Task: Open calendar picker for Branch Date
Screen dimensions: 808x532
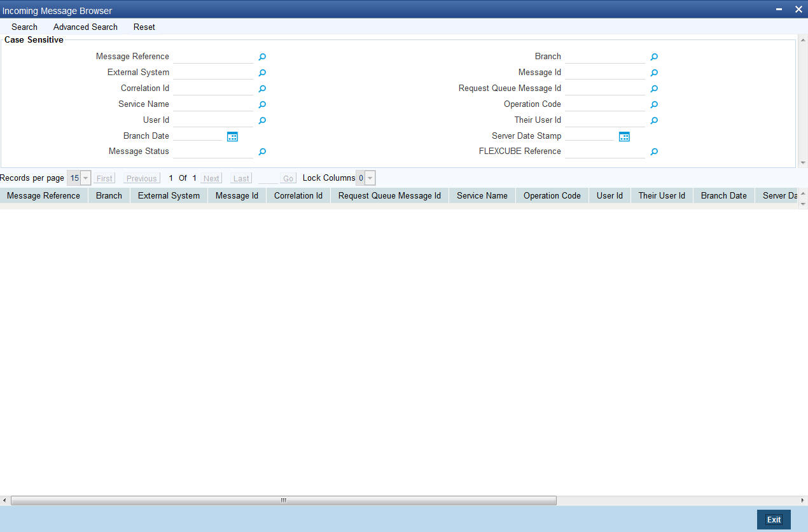Action: click(x=232, y=136)
